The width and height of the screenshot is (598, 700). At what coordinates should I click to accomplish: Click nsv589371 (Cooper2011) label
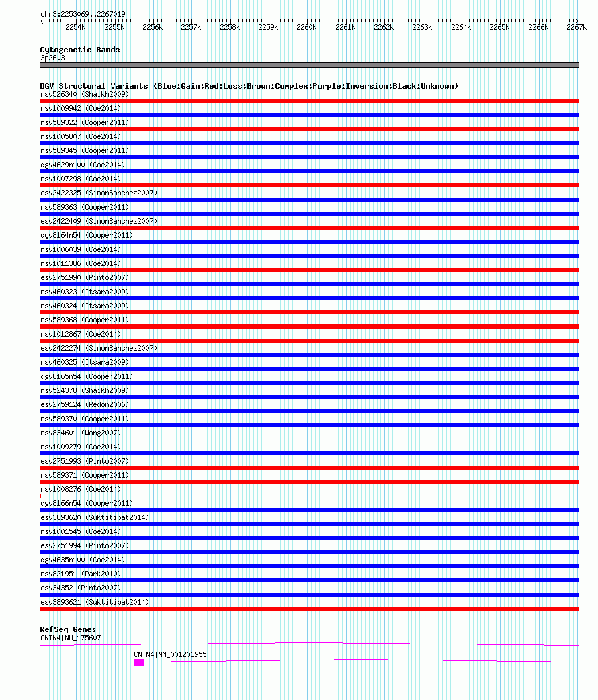85,475
